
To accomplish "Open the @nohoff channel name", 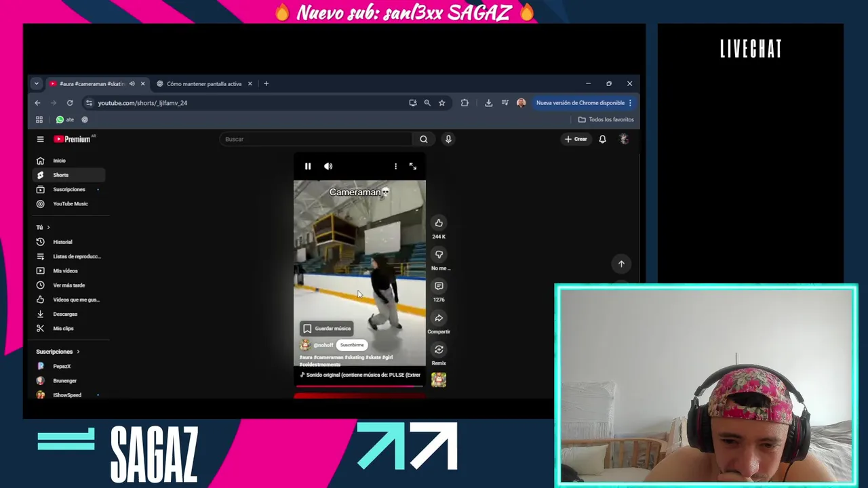I will click(323, 345).
